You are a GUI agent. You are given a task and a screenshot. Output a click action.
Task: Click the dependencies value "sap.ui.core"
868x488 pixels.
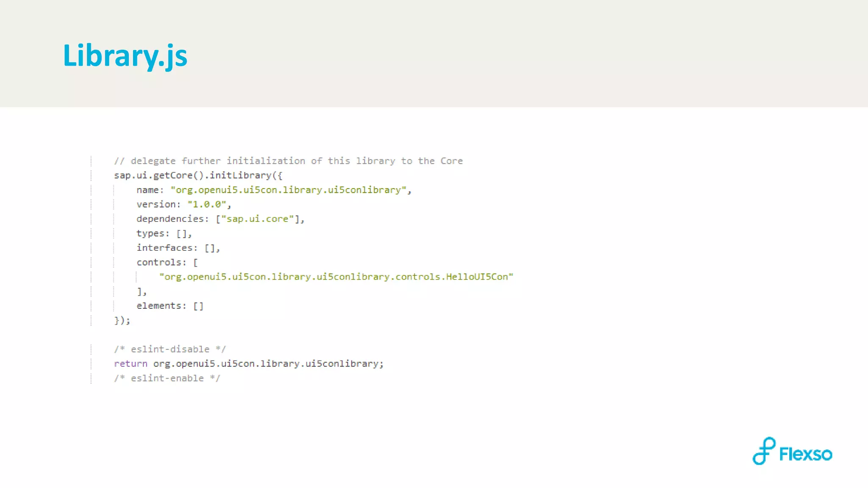pos(258,219)
